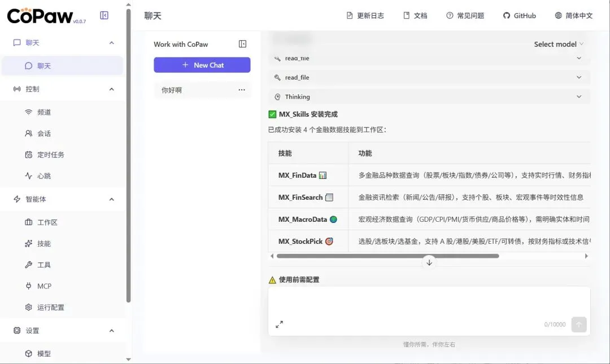Click the 会话 person icon
Image resolution: width=610 pixels, height=364 pixels.
[x=28, y=133]
